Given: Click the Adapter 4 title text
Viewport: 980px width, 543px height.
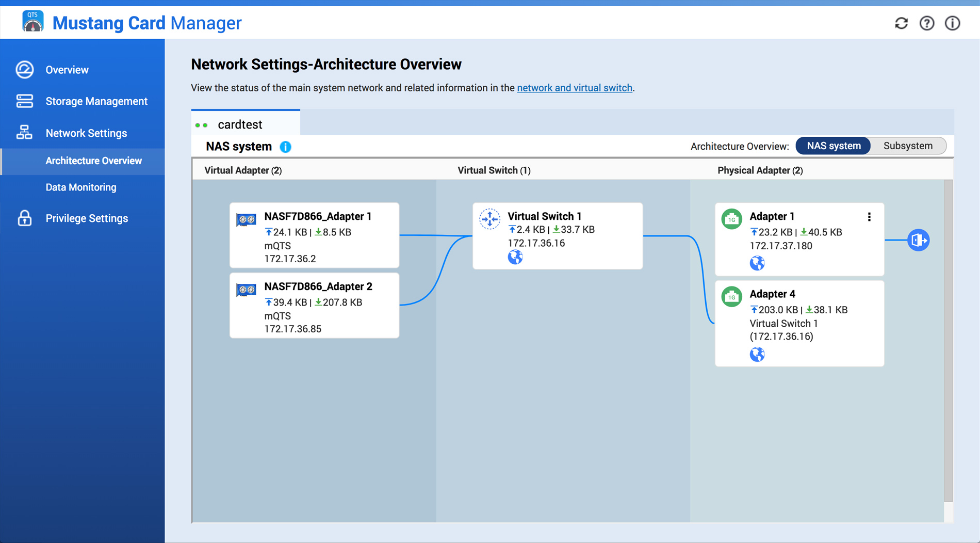Looking at the screenshot, I should coord(772,294).
